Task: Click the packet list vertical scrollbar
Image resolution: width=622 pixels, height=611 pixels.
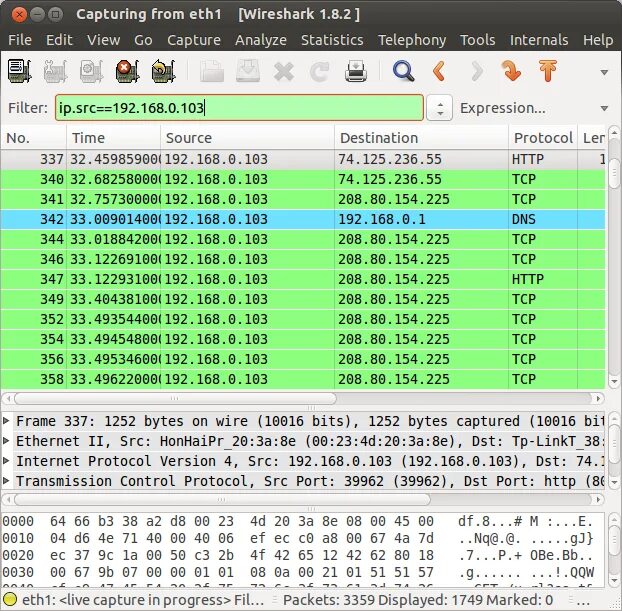Action: (614, 172)
